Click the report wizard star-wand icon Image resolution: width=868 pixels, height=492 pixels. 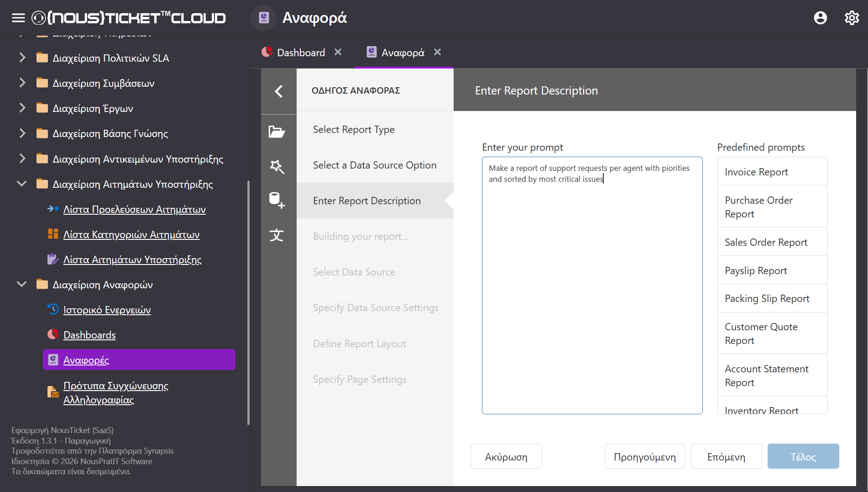pos(277,166)
